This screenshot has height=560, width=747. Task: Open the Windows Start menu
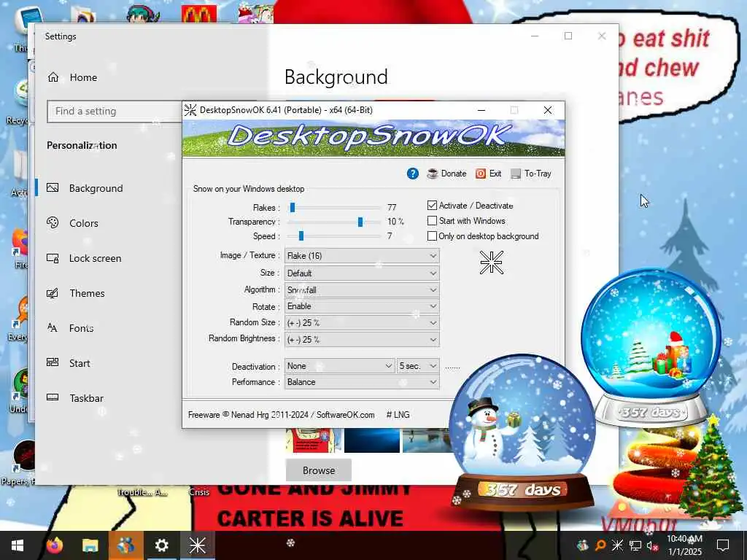18,545
